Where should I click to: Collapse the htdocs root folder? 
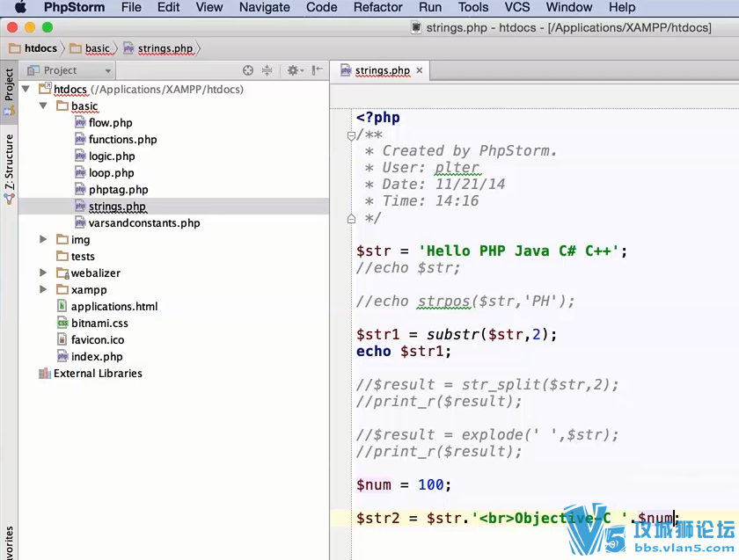click(x=26, y=89)
